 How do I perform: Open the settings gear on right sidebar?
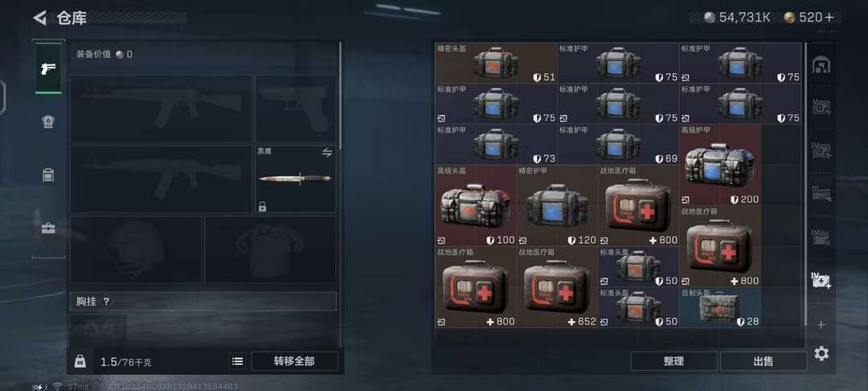821,353
